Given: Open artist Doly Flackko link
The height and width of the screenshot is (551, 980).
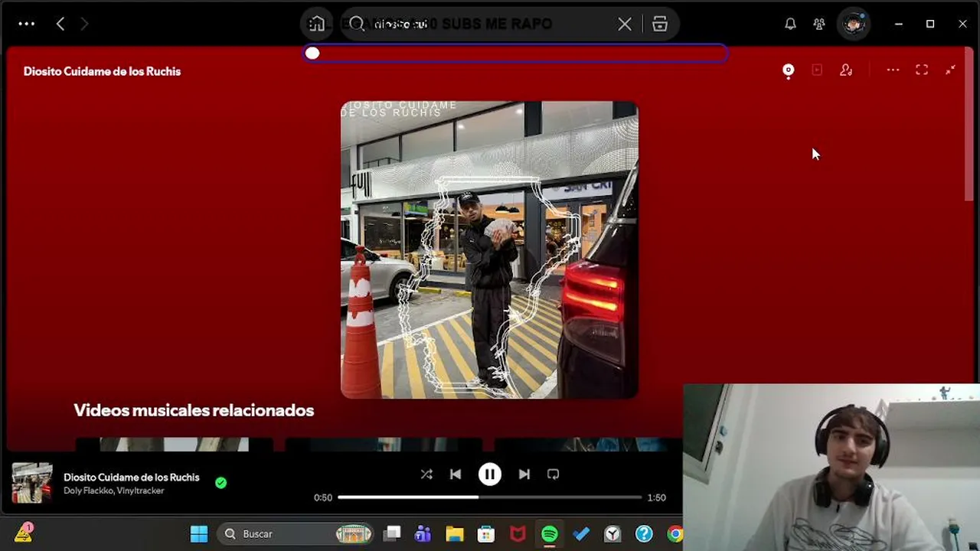Looking at the screenshot, I should [88, 491].
